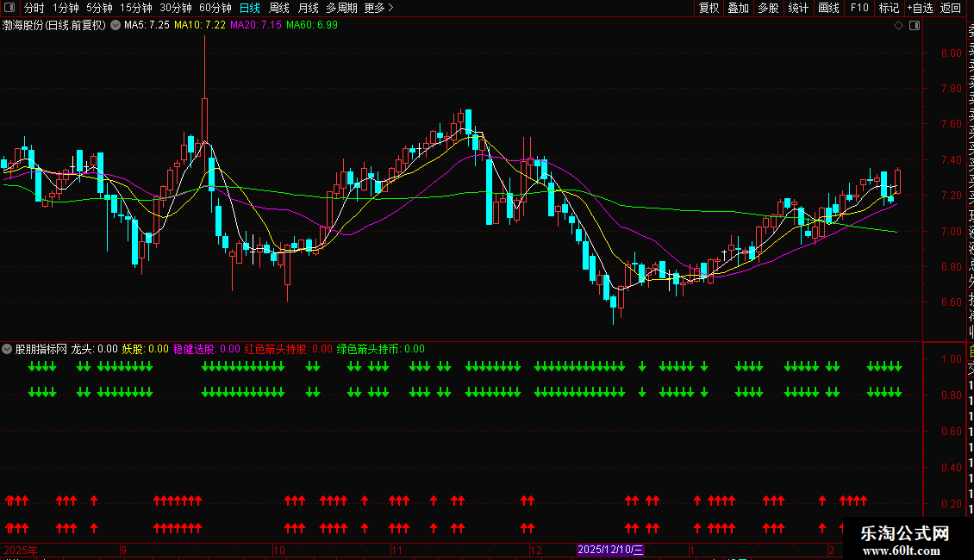Open F10 company info
The width and height of the screenshot is (974, 560).
pyautogui.click(x=859, y=8)
